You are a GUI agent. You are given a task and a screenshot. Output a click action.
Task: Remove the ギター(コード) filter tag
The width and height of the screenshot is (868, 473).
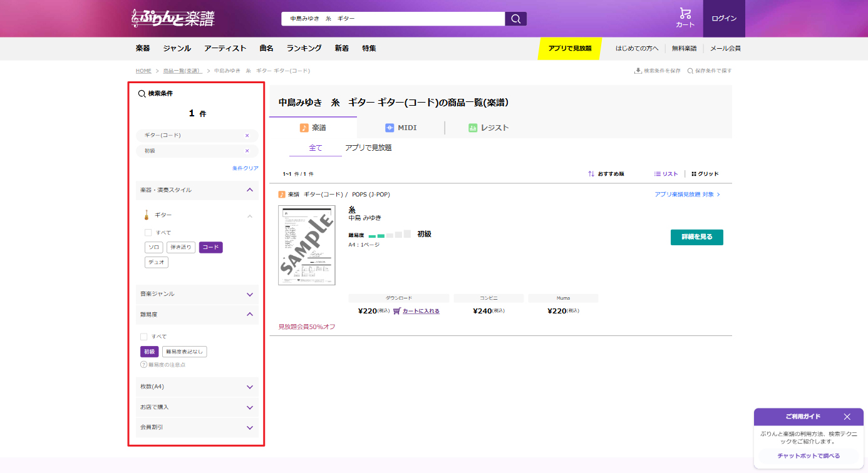(x=247, y=136)
